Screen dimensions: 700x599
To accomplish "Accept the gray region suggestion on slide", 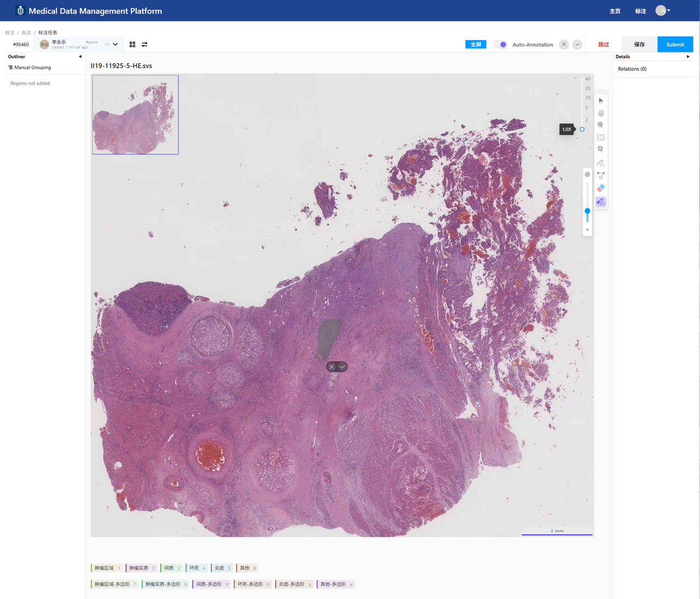I will (x=342, y=367).
